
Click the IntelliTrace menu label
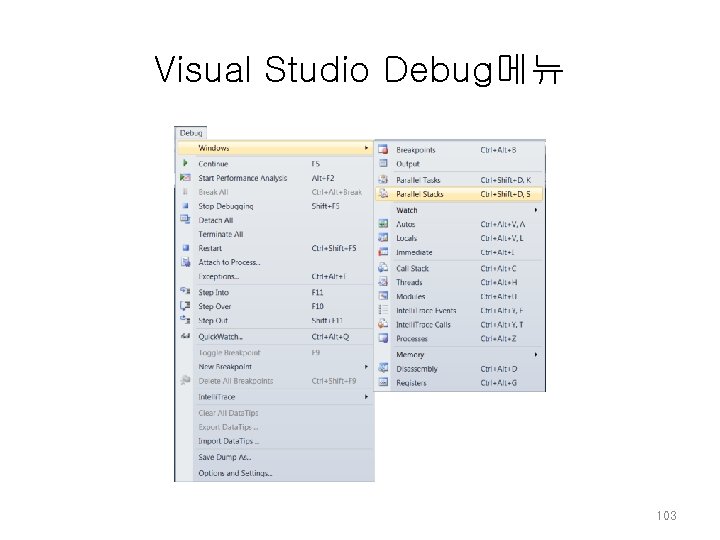[x=216, y=397]
